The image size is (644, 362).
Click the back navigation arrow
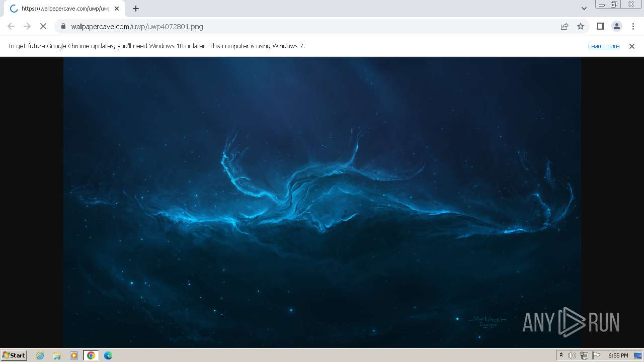point(11,26)
